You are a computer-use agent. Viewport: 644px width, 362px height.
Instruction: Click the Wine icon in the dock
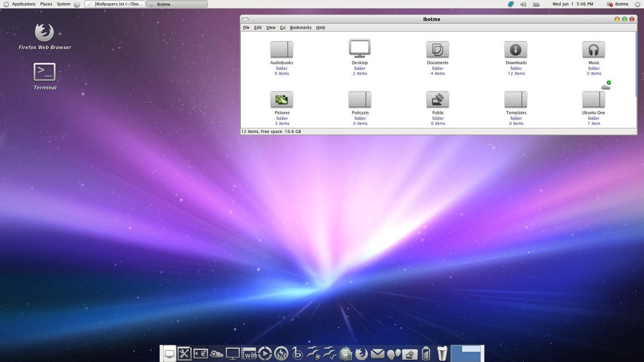[x=249, y=353]
